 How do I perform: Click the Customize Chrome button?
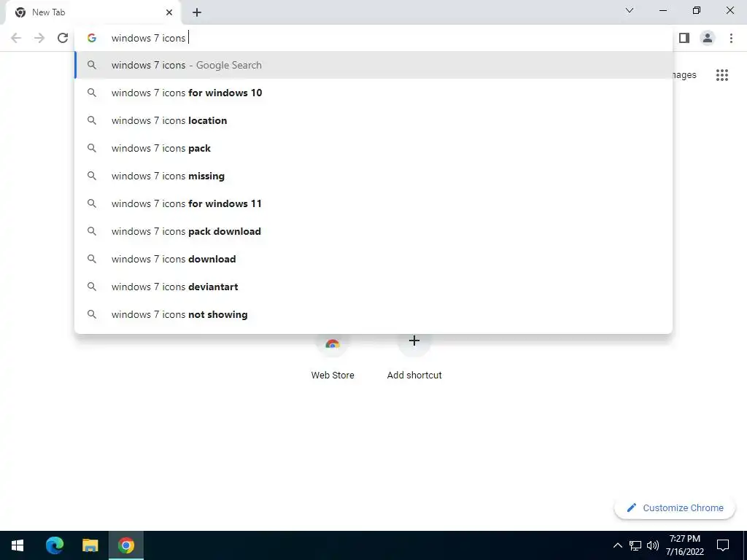[675, 507]
